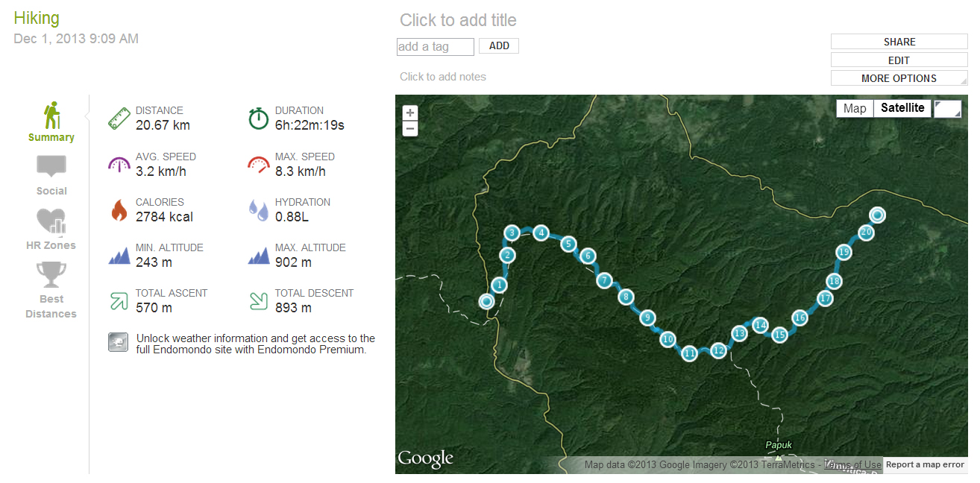This screenshot has width=980, height=483.
Task: Open the Best Distances trophy icon
Action: pyautogui.click(x=51, y=274)
